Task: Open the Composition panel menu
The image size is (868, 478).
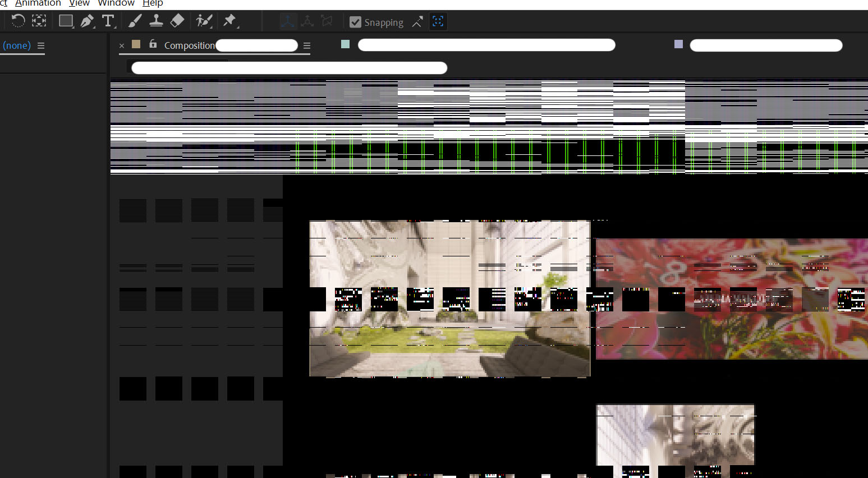Action: 306,45
